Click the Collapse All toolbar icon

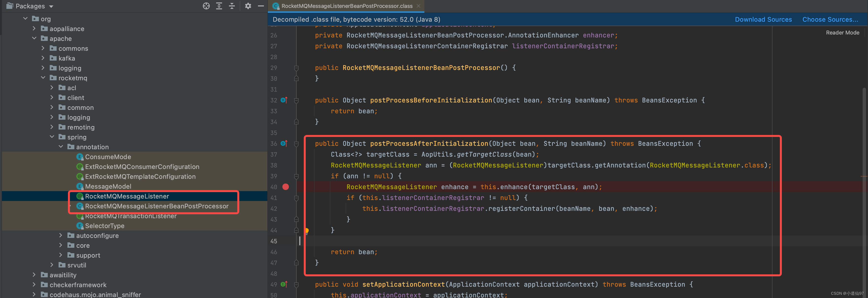232,6
